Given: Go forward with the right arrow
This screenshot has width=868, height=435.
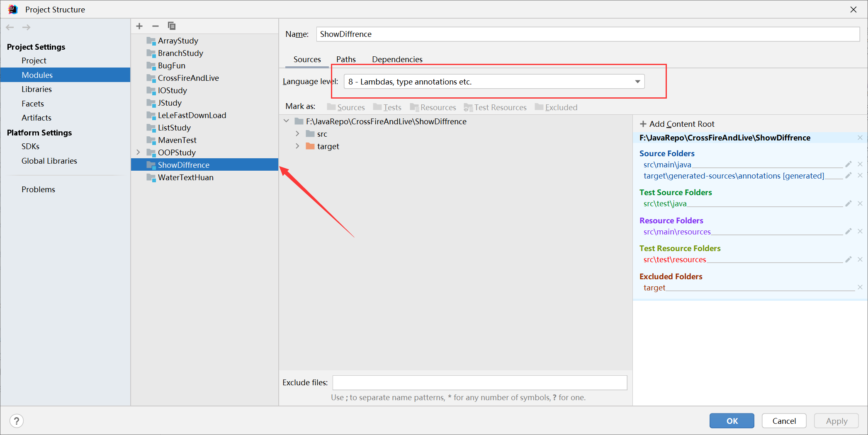Looking at the screenshot, I should (26, 27).
